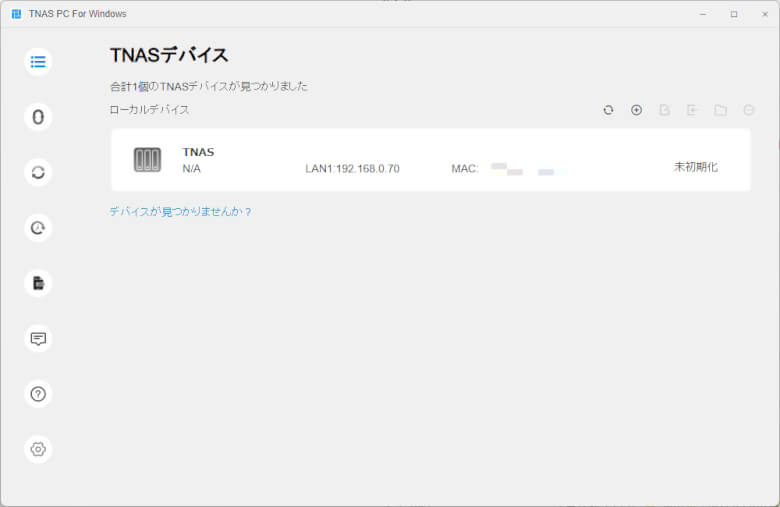
Task: Click the greyed-out folder toolbar icon
Action: coord(720,110)
